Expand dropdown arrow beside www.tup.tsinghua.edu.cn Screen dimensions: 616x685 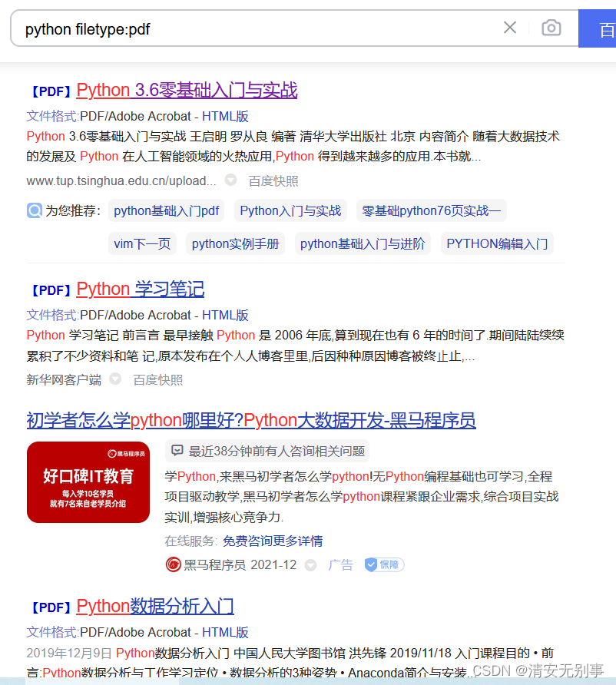[x=230, y=180]
